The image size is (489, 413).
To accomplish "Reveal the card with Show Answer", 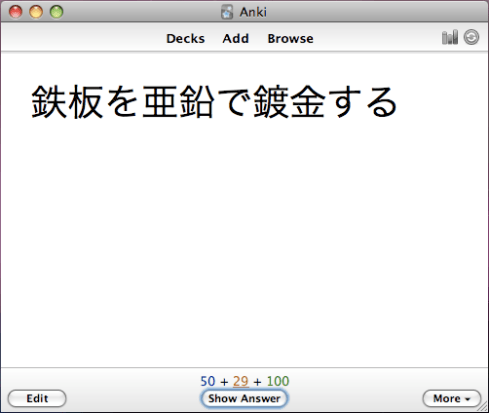I will [x=244, y=398].
